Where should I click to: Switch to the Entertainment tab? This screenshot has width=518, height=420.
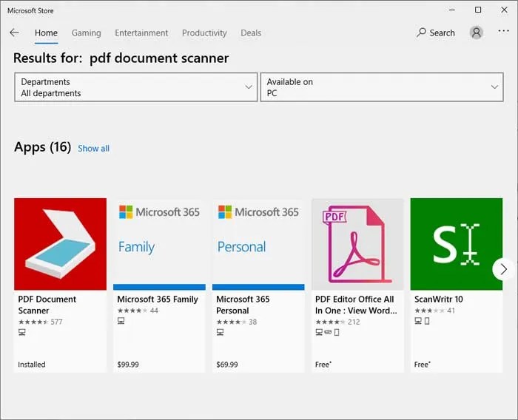tap(141, 33)
